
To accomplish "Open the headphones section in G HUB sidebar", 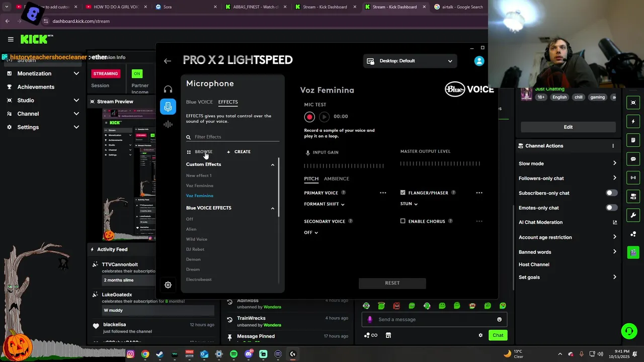I will click(x=168, y=89).
